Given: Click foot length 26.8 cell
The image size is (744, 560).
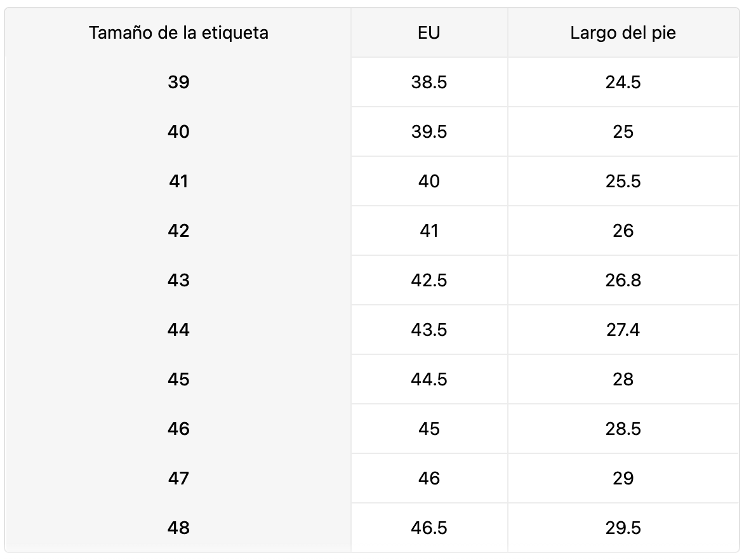Looking at the screenshot, I should pos(623,280).
